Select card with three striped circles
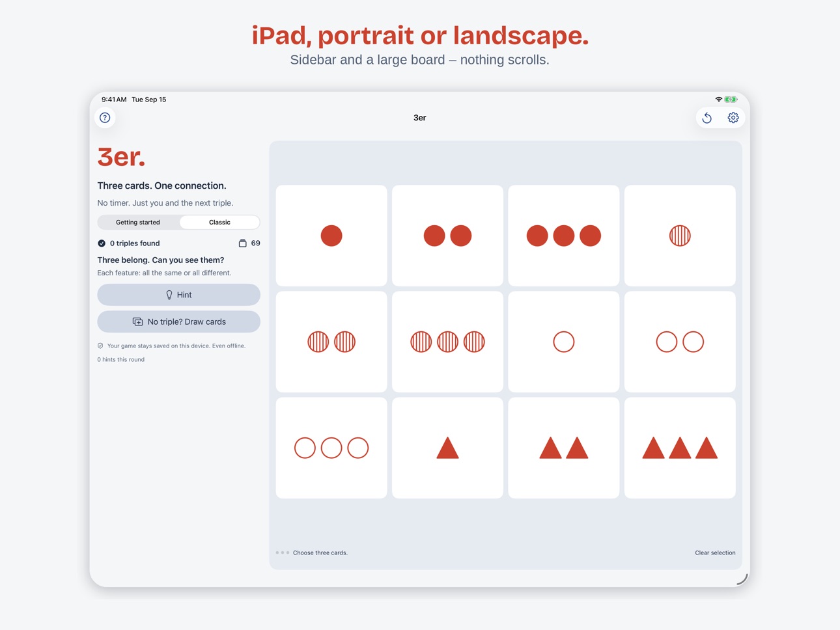The height and width of the screenshot is (630, 840). 447,342
